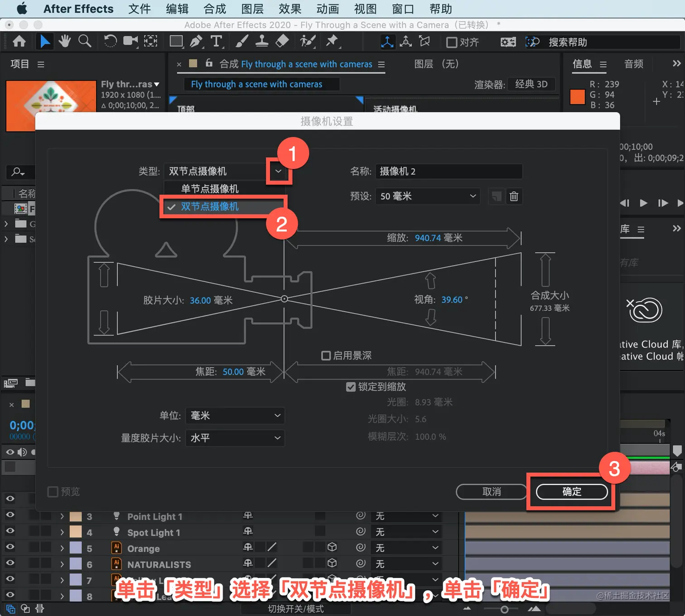Open the 量度胶片大小 dropdown

[235, 438]
